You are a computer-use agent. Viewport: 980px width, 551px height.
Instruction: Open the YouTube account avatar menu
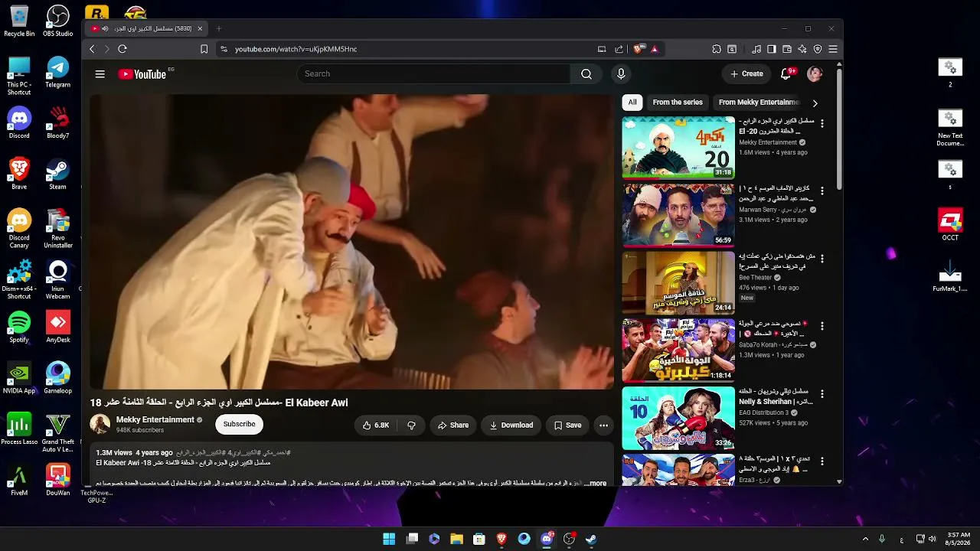pyautogui.click(x=815, y=74)
